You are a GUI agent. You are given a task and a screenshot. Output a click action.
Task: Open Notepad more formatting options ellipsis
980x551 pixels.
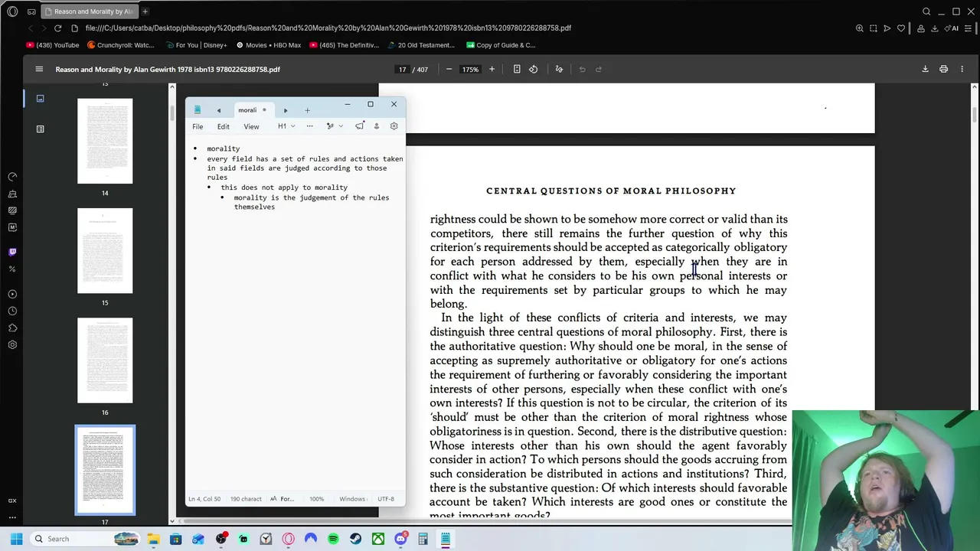[x=309, y=126]
